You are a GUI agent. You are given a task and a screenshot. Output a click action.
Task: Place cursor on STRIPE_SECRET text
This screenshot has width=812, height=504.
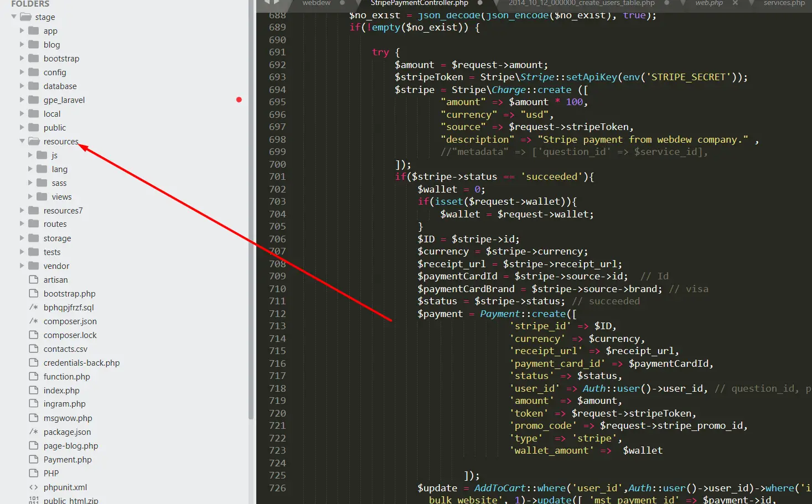(688, 77)
